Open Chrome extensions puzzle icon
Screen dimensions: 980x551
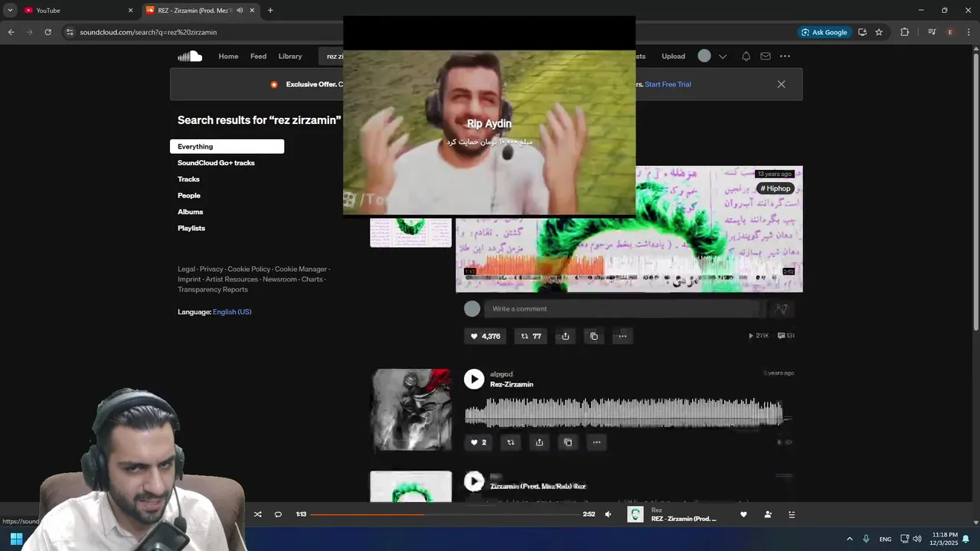click(904, 32)
